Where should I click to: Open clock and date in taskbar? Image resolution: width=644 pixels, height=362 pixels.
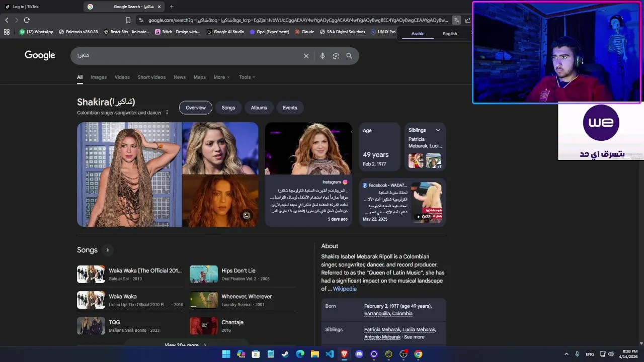pos(629,354)
